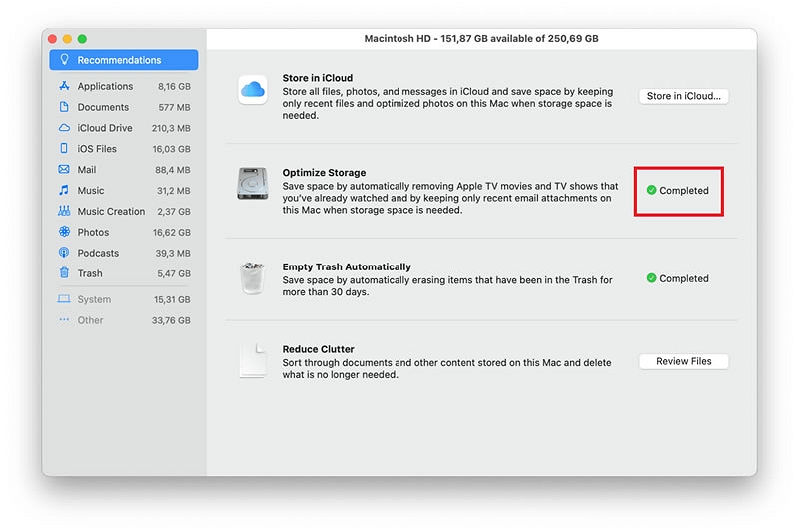799x532 pixels.
Task: Open the Documents category
Action: point(123,107)
